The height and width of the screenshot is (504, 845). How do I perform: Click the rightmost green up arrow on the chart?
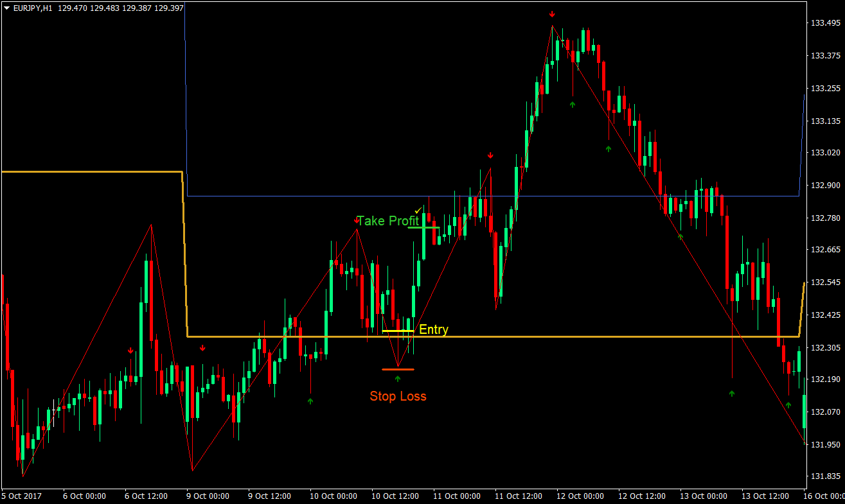click(788, 405)
